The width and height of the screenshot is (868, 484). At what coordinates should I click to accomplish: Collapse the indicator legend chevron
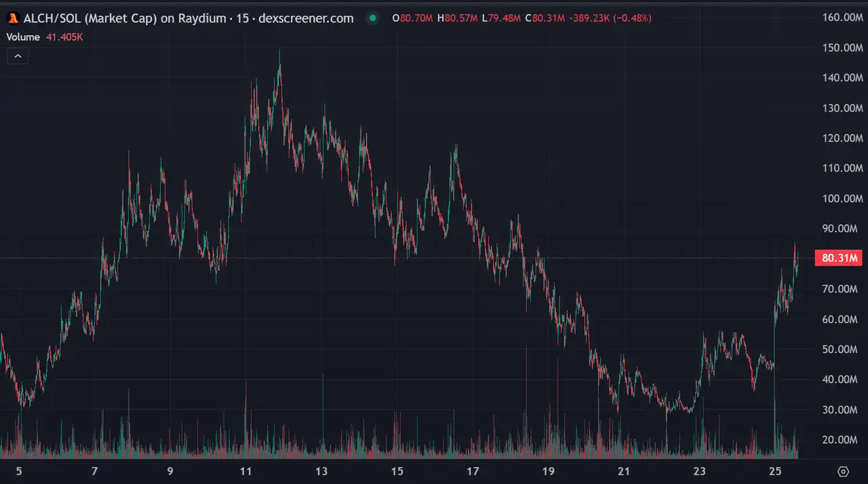(18, 56)
